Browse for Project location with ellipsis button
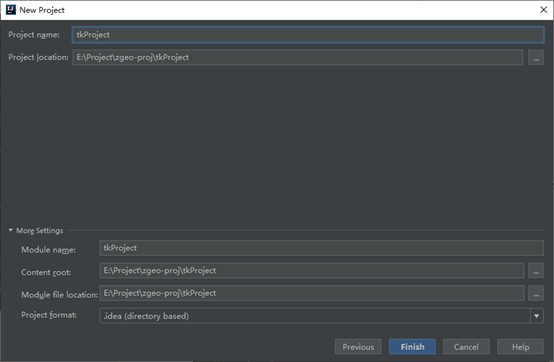Image resolution: width=554 pixels, height=362 pixels. pos(536,57)
